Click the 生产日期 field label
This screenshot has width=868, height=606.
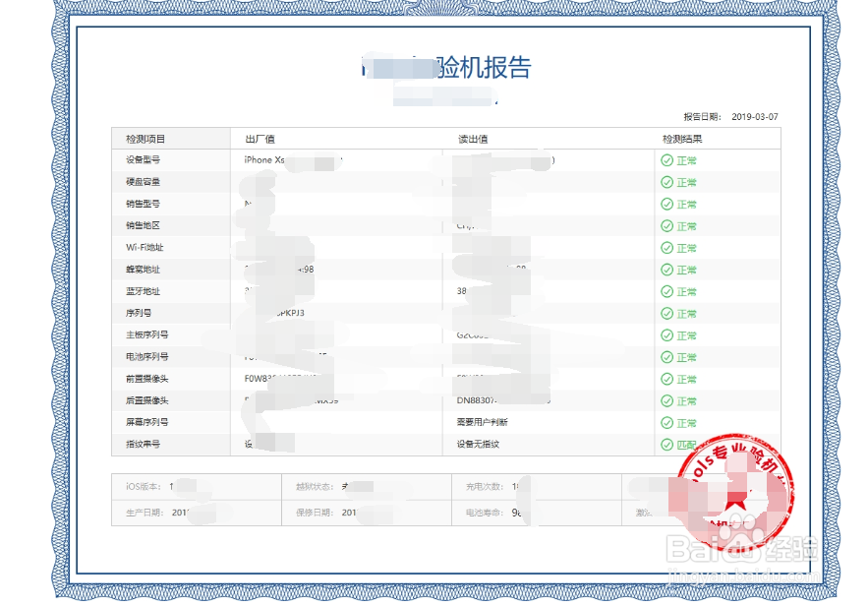(145, 513)
